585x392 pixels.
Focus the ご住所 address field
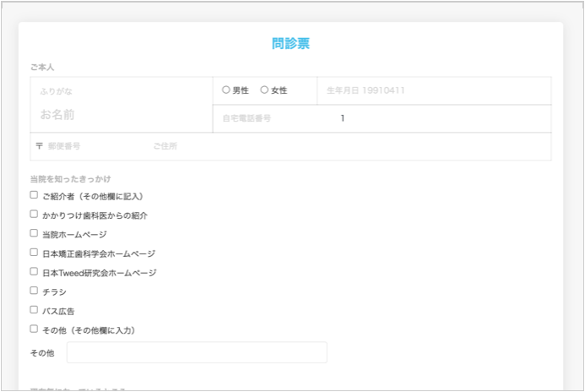[x=347, y=146]
